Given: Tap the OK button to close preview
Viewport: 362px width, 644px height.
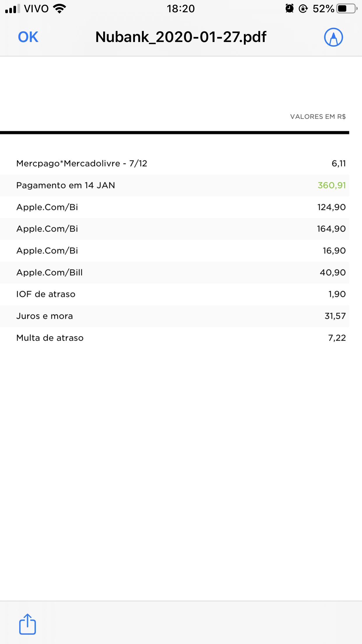Looking at the screenshot, I should [28, 37].
